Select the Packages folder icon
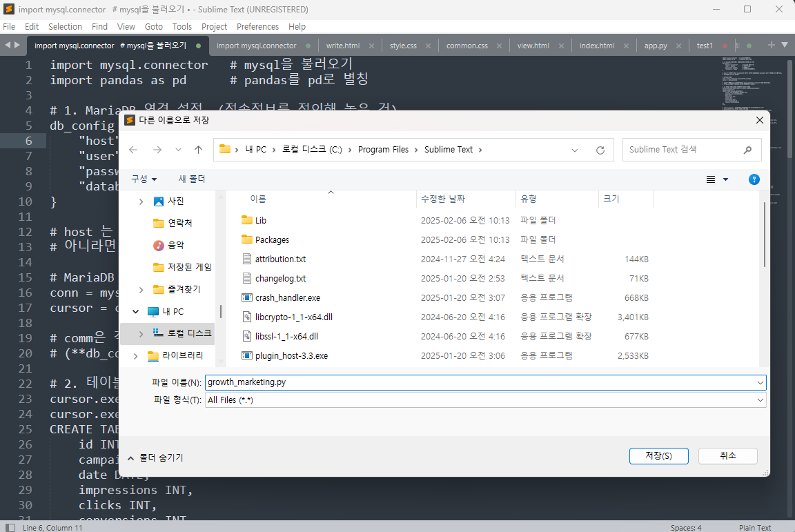795x532 pixels. coord(247,239)
